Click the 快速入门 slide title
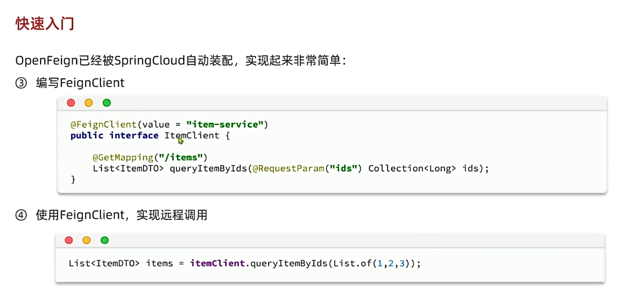Image resolution: width=644 pixels, height=308 pixels. click(x=45, y=24)
